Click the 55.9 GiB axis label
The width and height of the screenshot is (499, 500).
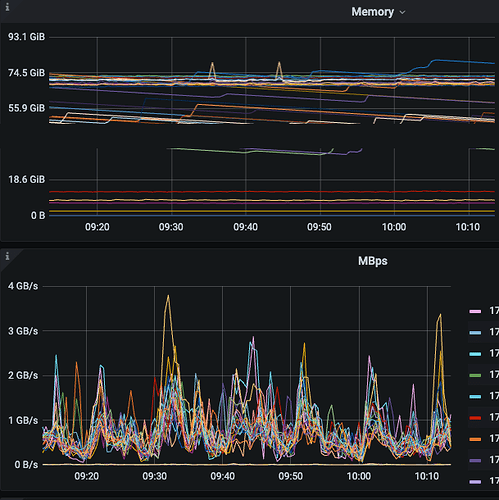click(26, 108)
